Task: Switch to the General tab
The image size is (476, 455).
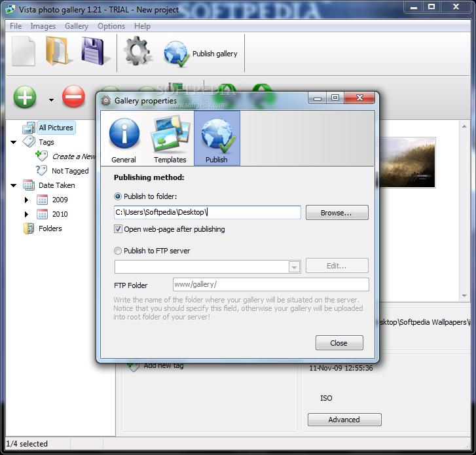Action: click(124, 139)
